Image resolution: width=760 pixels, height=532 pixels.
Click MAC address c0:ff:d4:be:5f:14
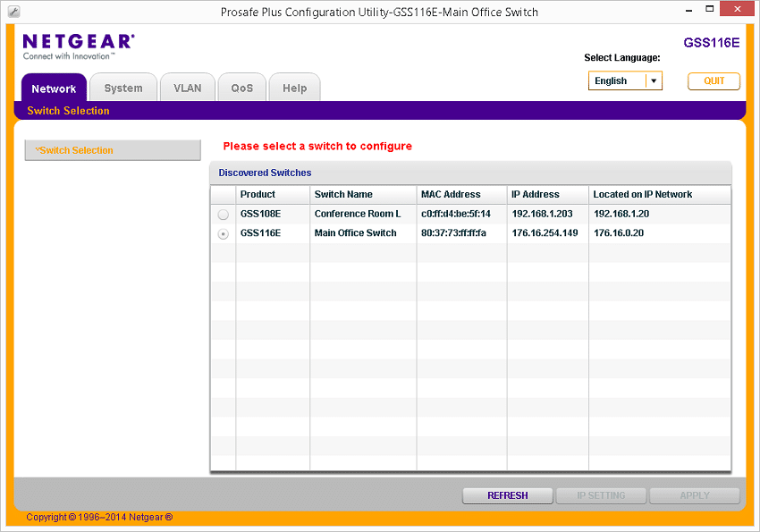click(x=456, y=214)
